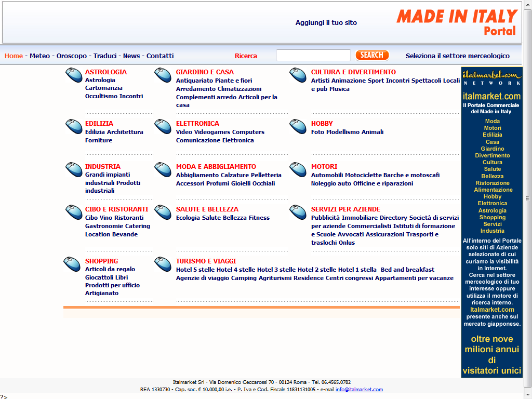Screen dimensions: 532x399
Task: Click the vertical scrollbar thumb
Action: pos(528,198)
